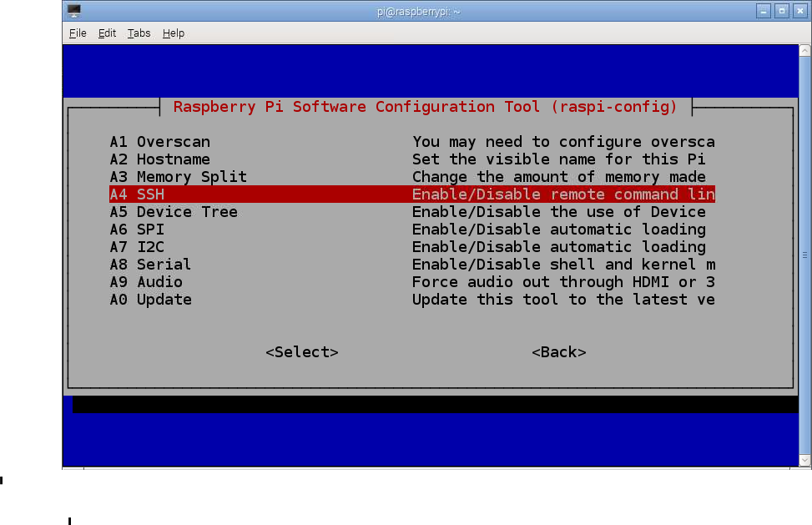Select the A3 Memory Split option

click(x=412, y=177)
